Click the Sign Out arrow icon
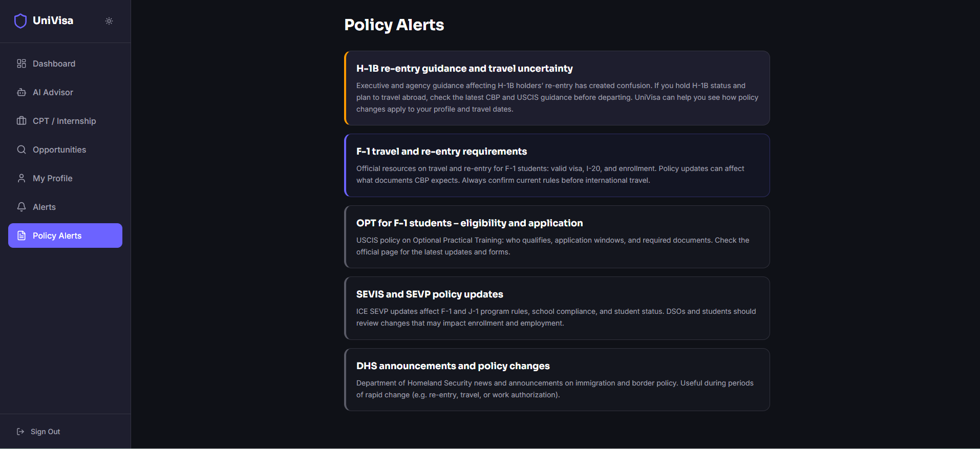The height and width of the screenshot is (449, 980). 20,432
